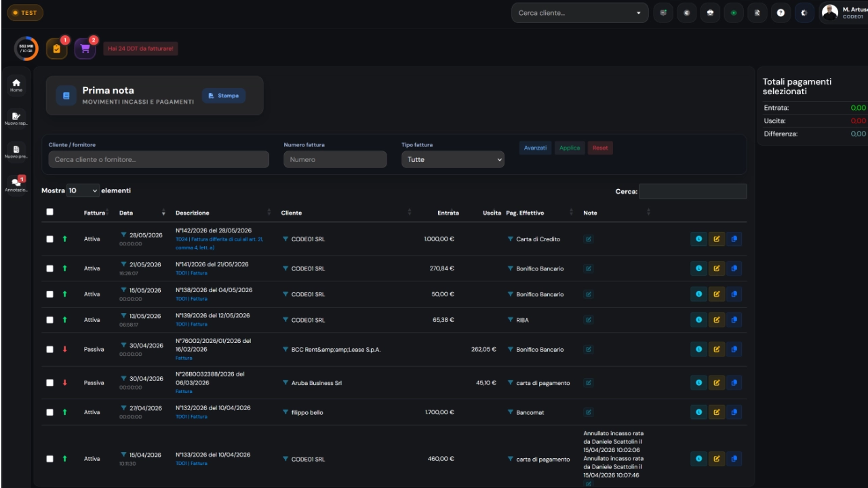Screen dimensions: 868x488
Task: Open the help question mark icon
Action: (781, 12)
